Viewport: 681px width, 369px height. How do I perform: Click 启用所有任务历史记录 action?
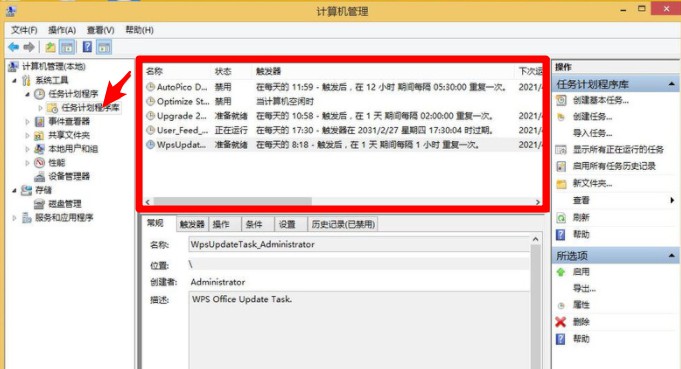tap(614, 166)
